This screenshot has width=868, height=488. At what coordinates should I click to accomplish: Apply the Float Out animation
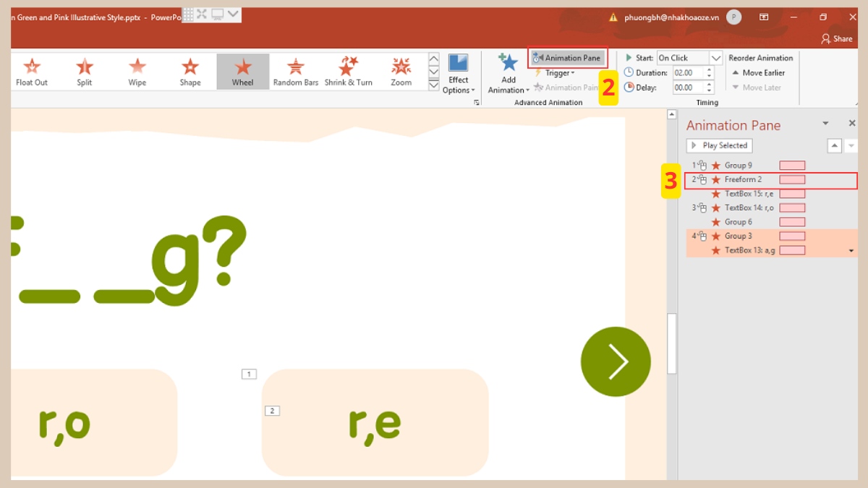tap(31, 71)
